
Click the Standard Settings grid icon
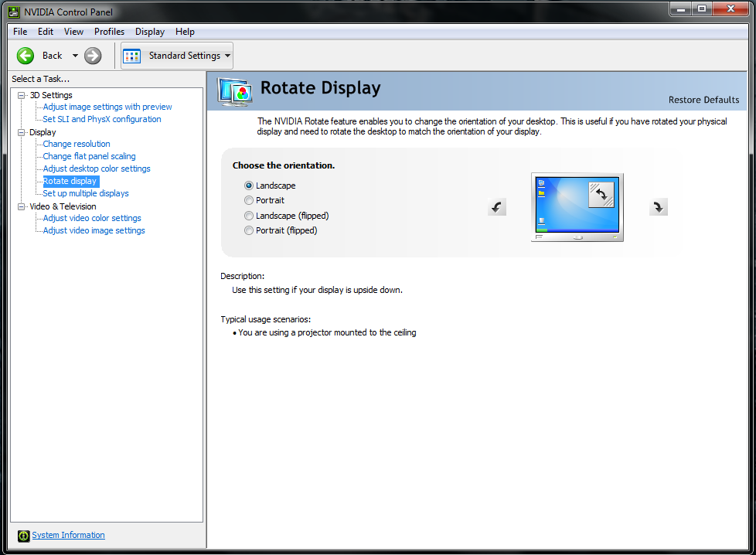click(x=131, y=56)
